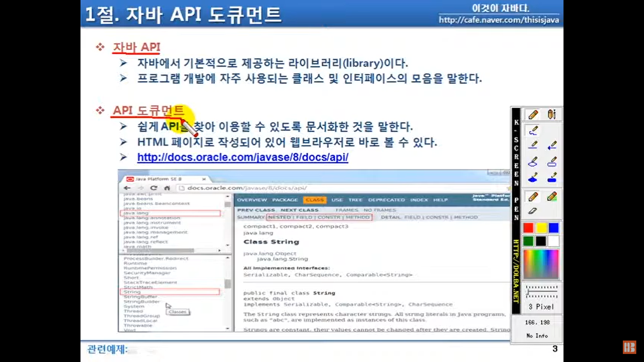Select the freehand curve pen tool
This screenshot has width=644, height=362.
[x=533, y=131]
